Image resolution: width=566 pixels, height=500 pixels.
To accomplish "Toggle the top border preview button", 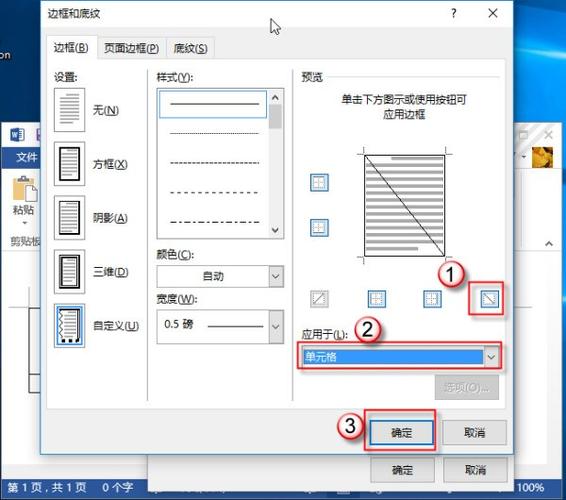I will (319, 182).
